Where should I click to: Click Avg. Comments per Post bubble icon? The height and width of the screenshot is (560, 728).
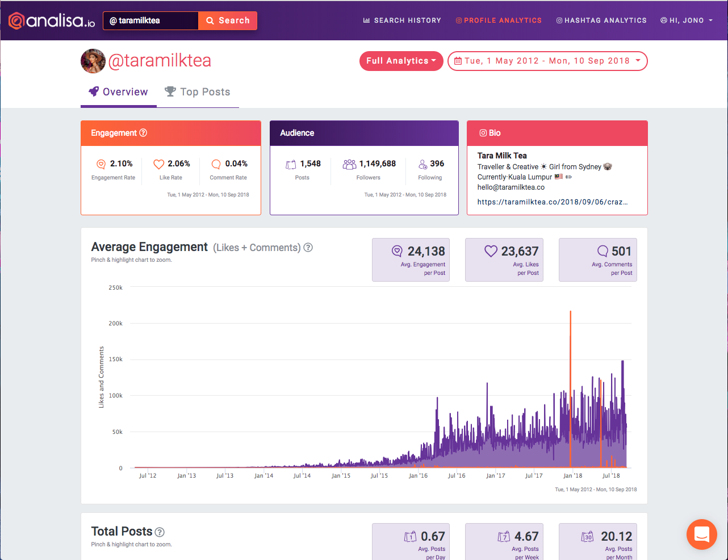pyautogui.click(x=603, y=251)
